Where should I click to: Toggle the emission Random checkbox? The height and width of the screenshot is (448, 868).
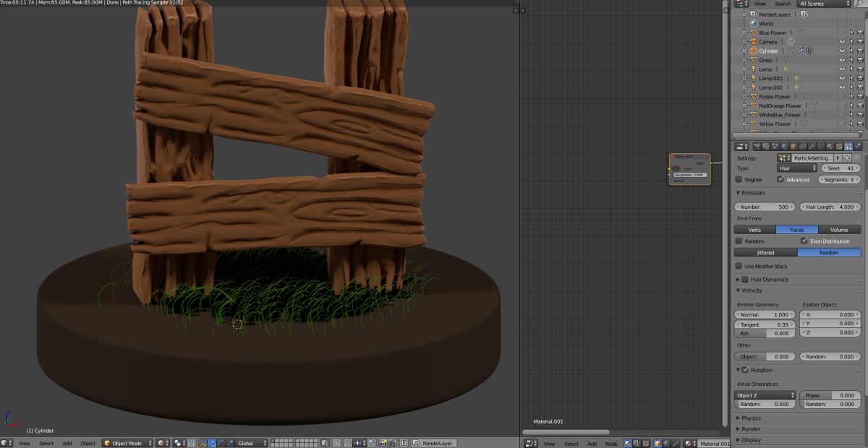(x=739, y=241)
